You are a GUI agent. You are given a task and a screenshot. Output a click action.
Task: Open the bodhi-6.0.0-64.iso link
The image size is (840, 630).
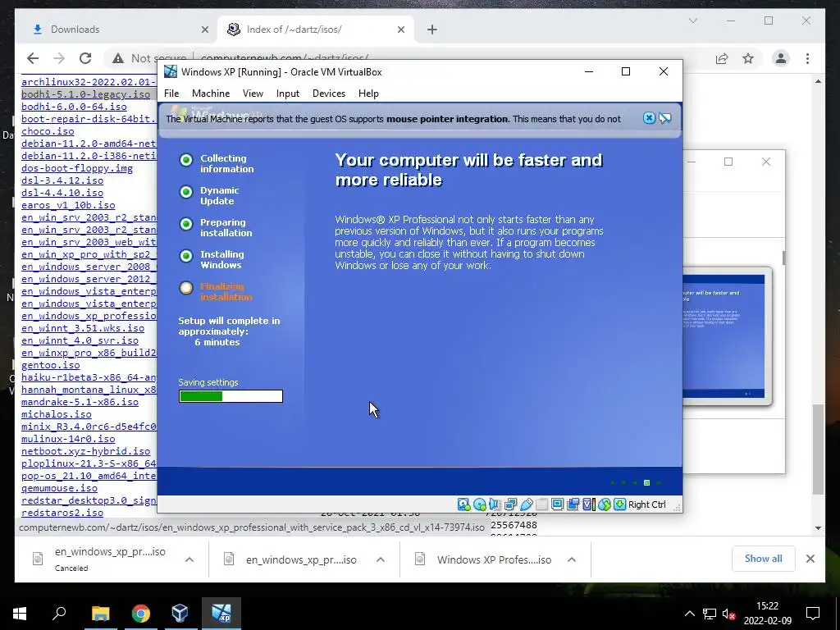(x=74, y=107)
